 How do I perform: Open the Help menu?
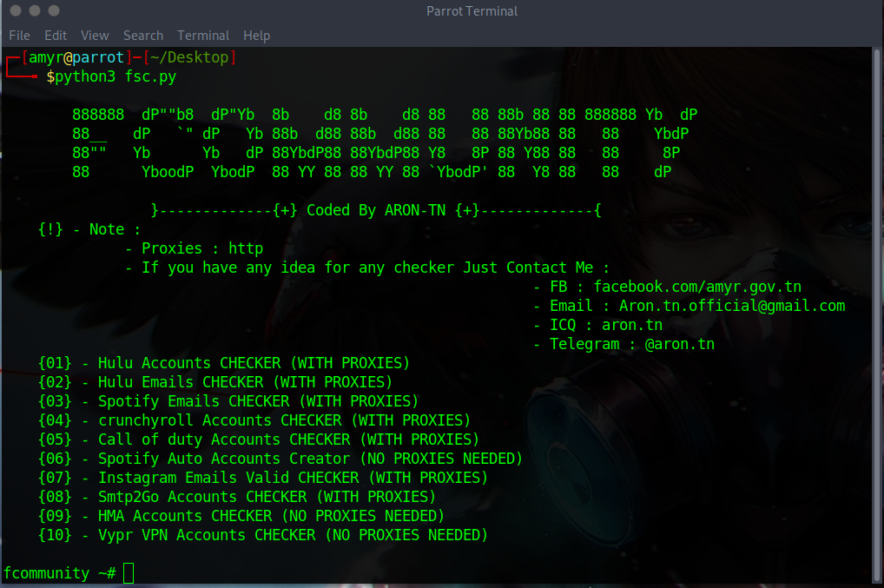tap(256, 36)
